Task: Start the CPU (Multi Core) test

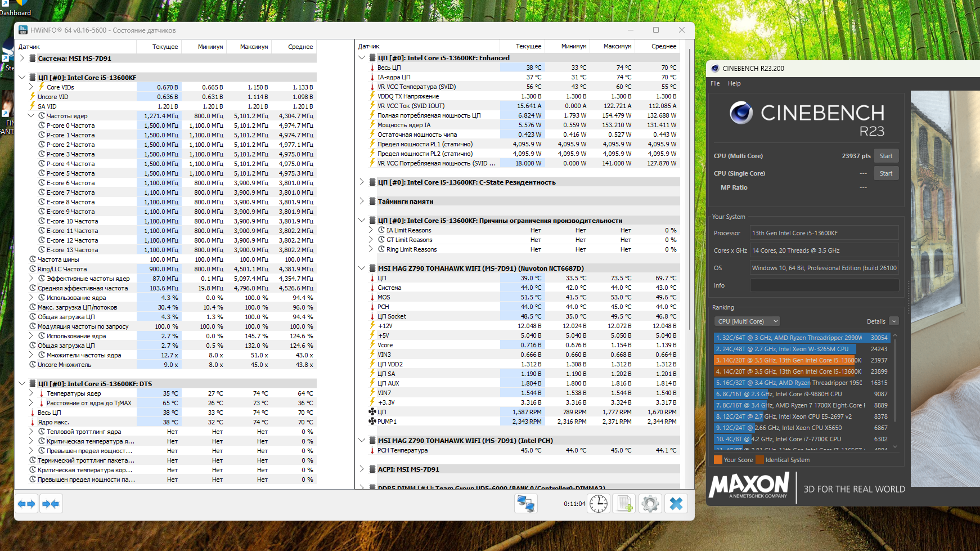Action: tap(886, 156)
